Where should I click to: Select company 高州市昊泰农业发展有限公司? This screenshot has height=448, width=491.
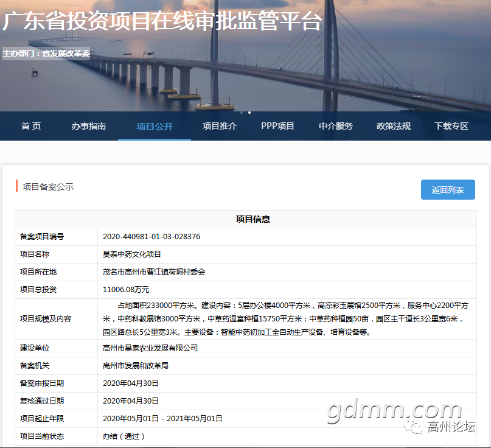[150, 348]
